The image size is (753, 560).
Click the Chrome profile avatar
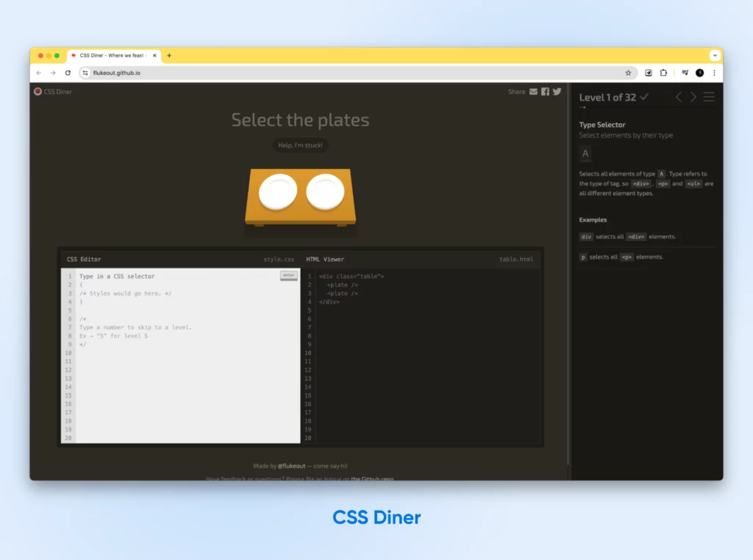point(699,73)
